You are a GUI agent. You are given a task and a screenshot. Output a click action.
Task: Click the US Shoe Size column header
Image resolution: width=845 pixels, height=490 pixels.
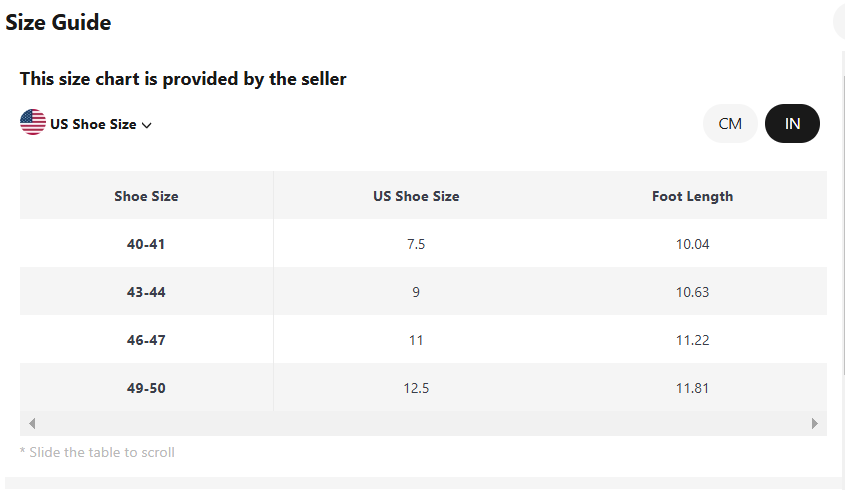tap(416, 196)
